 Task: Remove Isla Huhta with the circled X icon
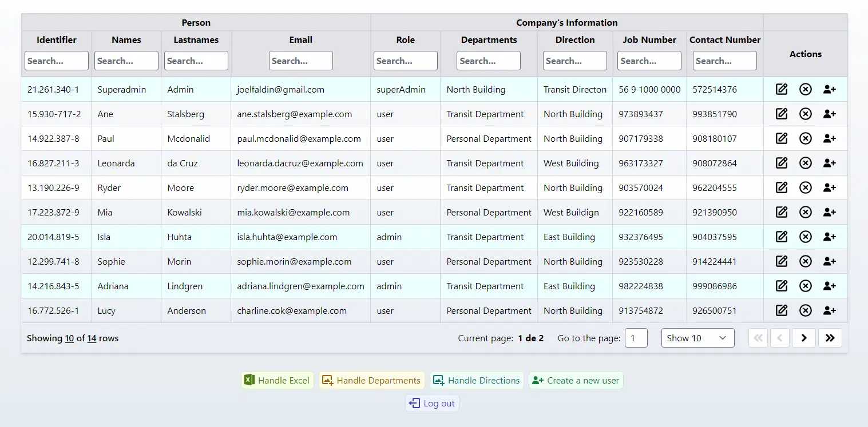[806, 237]
